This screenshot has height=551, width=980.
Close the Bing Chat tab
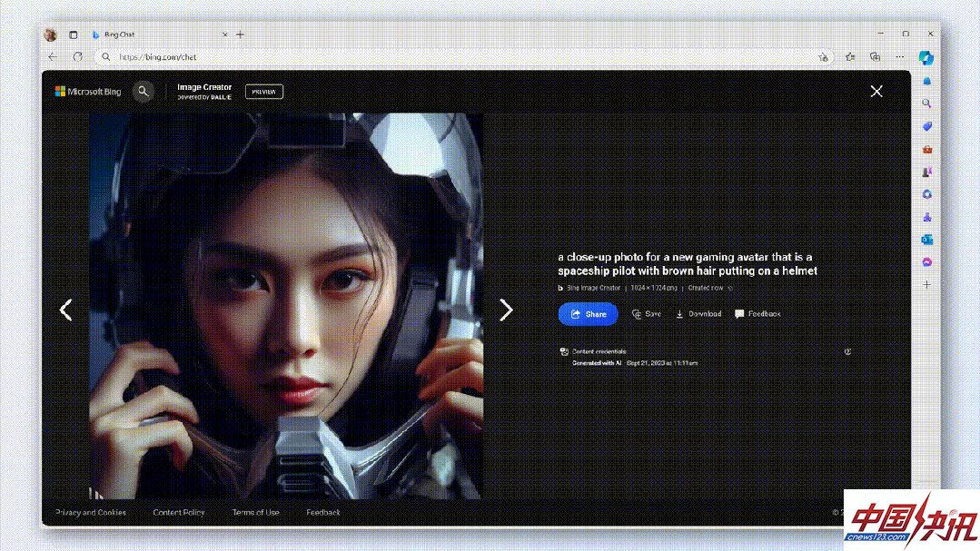(224, 35)
